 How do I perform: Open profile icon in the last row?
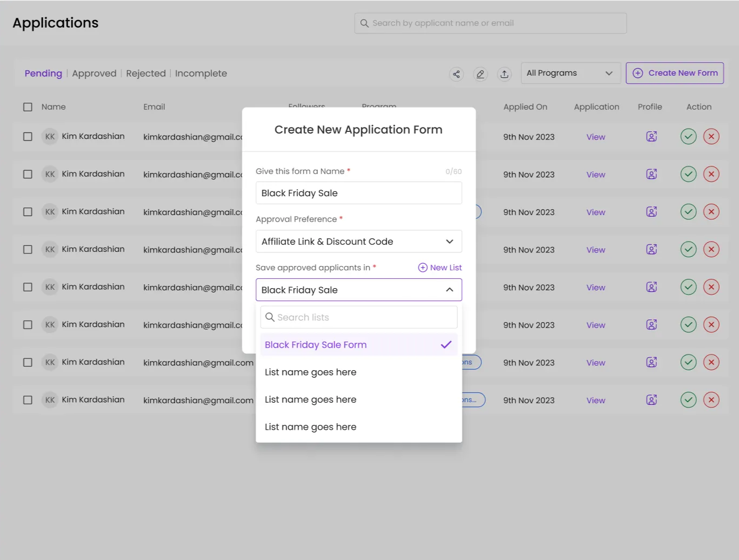[x=651, y=400]
